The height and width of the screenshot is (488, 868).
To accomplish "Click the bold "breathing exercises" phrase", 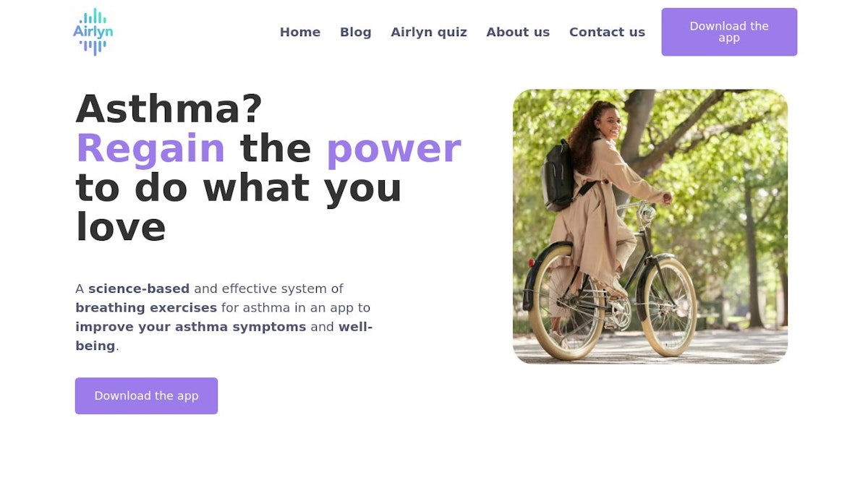I will tap(146, 307).
